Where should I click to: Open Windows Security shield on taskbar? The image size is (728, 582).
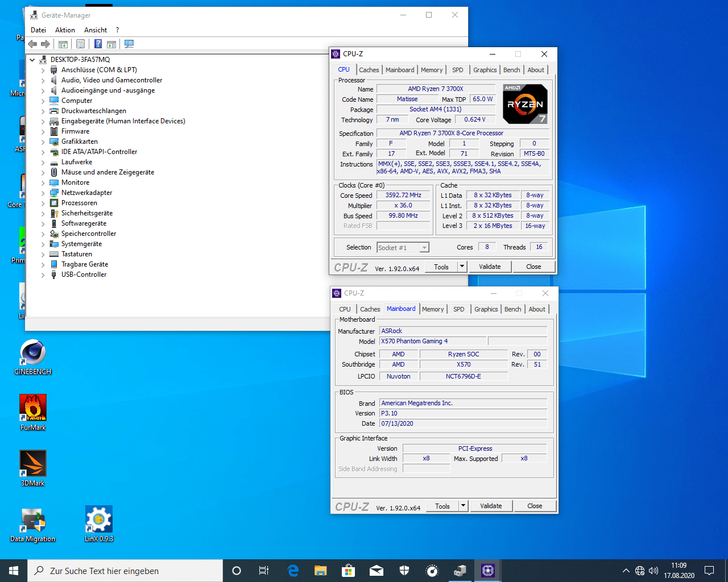click(x=404, y=571)
